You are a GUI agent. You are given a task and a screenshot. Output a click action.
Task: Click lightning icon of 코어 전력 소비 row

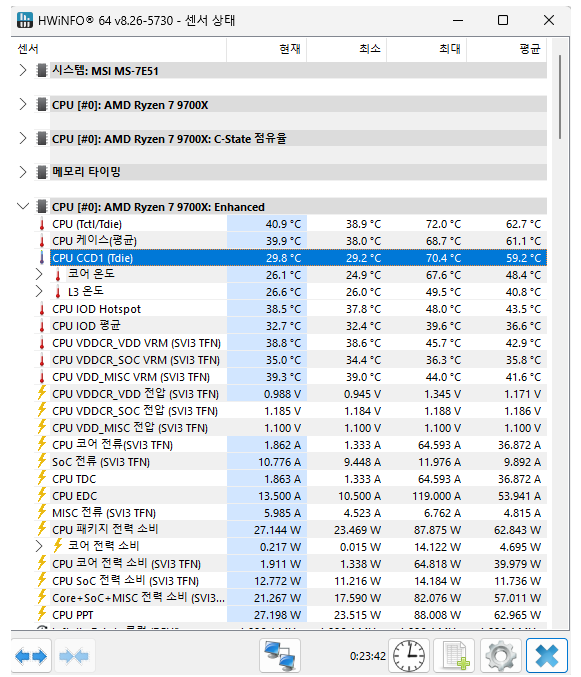58,547
